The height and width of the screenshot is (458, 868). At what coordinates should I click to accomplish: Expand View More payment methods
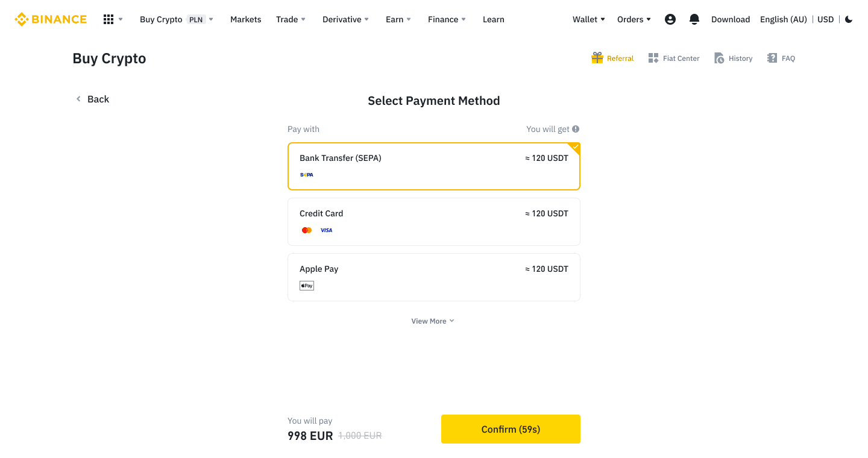433,321
